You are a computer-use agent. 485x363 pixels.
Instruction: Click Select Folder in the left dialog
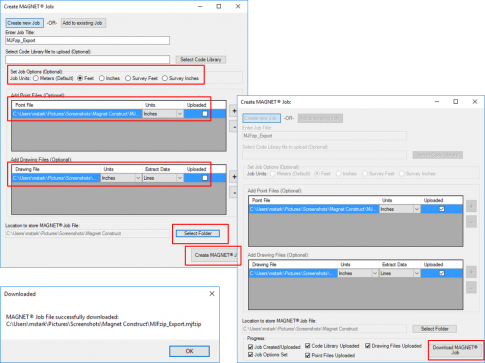(198, 233)
